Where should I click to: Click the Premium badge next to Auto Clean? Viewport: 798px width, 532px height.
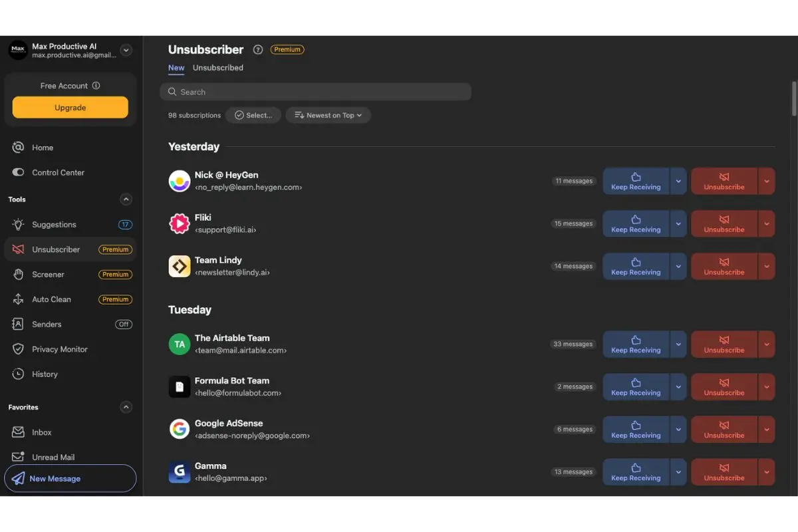tap(116, 300)
